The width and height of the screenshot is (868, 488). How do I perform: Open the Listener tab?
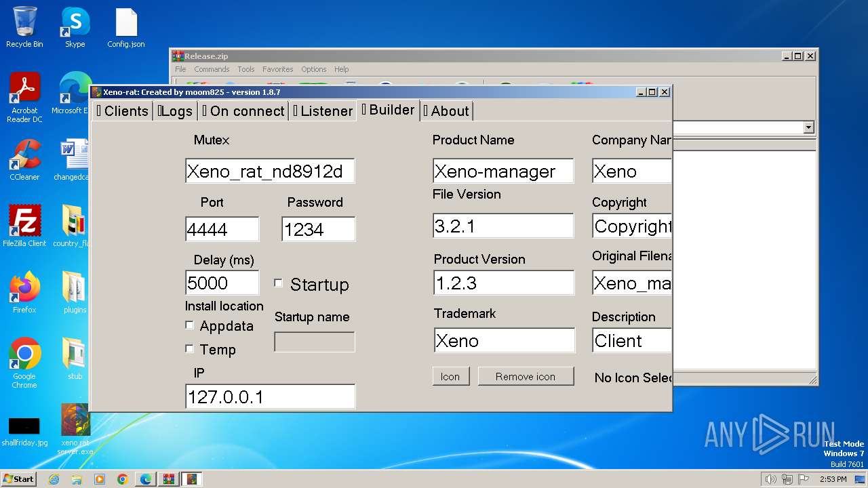click(323, 111)
